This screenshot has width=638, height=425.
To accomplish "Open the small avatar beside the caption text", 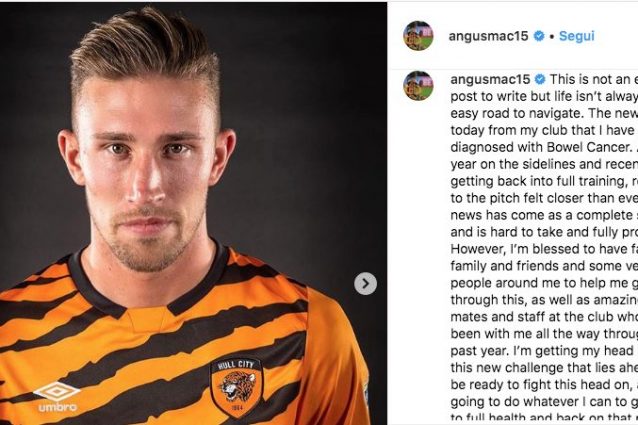I will tap(418, 85).
